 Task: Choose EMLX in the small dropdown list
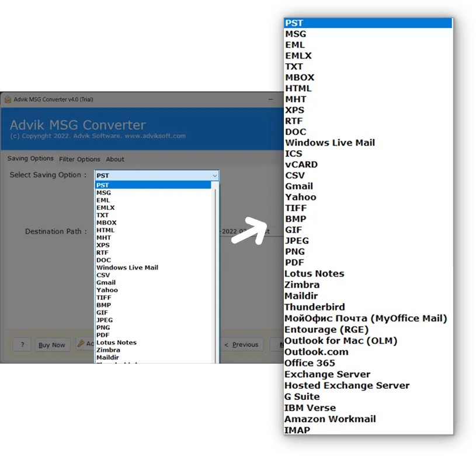(x=105, y=208)
